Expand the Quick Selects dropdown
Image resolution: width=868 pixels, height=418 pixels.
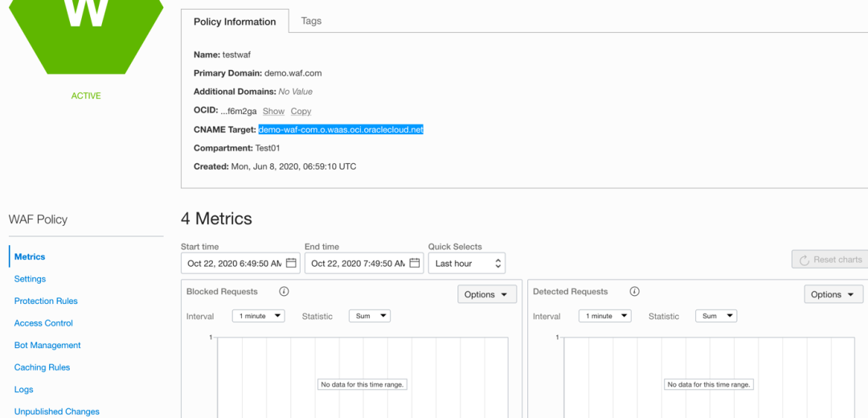[467, 263]
